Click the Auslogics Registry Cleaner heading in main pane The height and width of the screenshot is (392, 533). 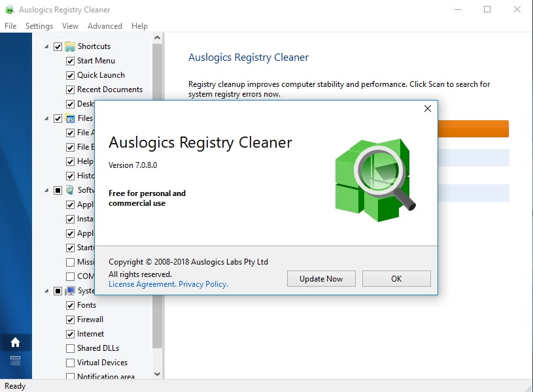249,57
